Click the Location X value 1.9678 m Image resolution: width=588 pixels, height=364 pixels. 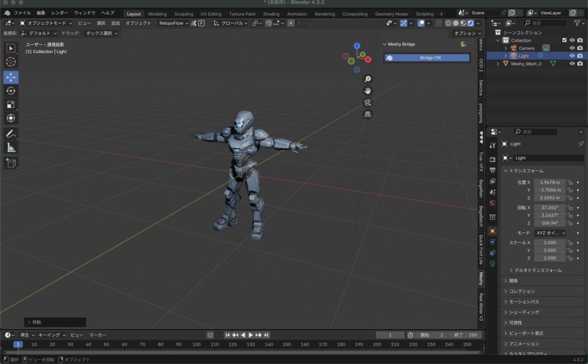tap(550, 183)
